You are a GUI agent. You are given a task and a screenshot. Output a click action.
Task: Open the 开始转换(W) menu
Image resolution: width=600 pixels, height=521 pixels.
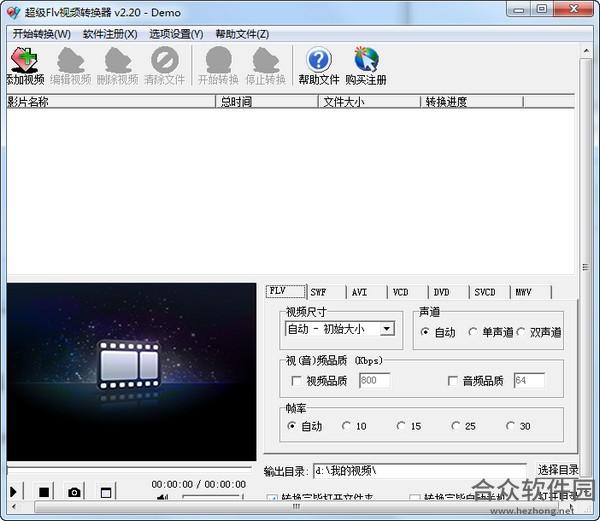coord(42,34)
